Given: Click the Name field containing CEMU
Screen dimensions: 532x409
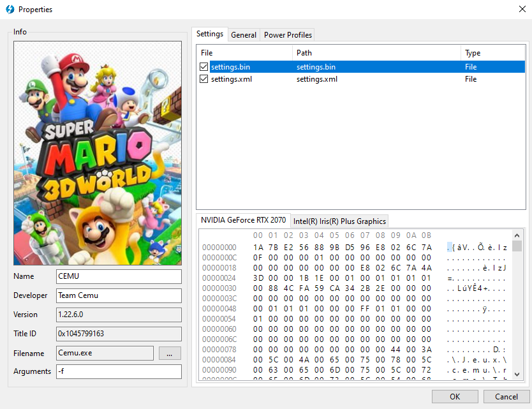Looking at the screenshot, I should (119, 276).
